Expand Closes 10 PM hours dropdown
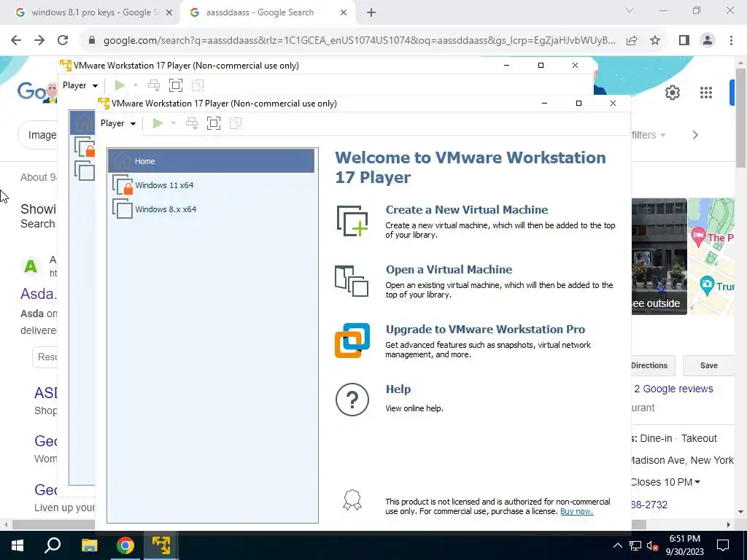Screen dimensions: 747x560 [697, 482]
